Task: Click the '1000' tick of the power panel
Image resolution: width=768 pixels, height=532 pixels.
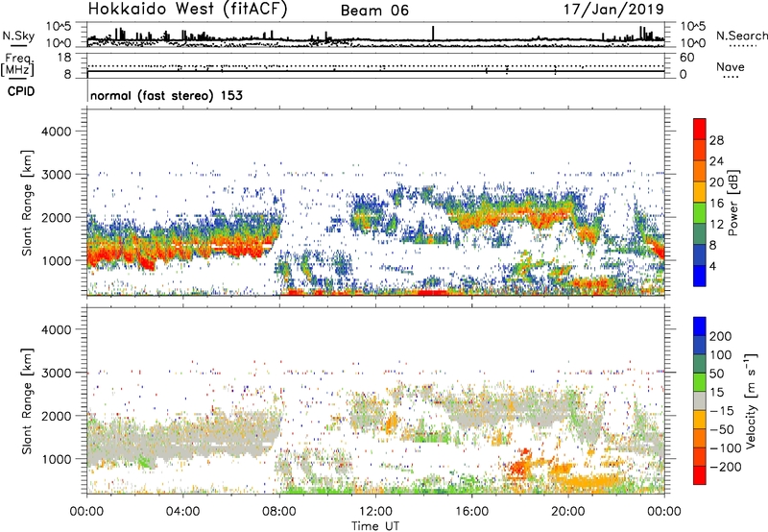Action: [56, 260]
